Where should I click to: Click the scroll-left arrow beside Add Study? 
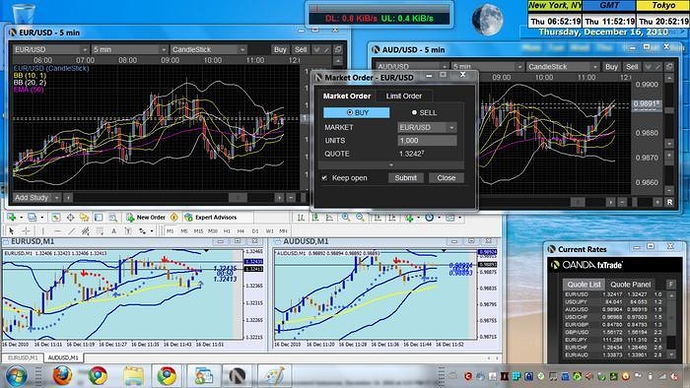point(68,198)
